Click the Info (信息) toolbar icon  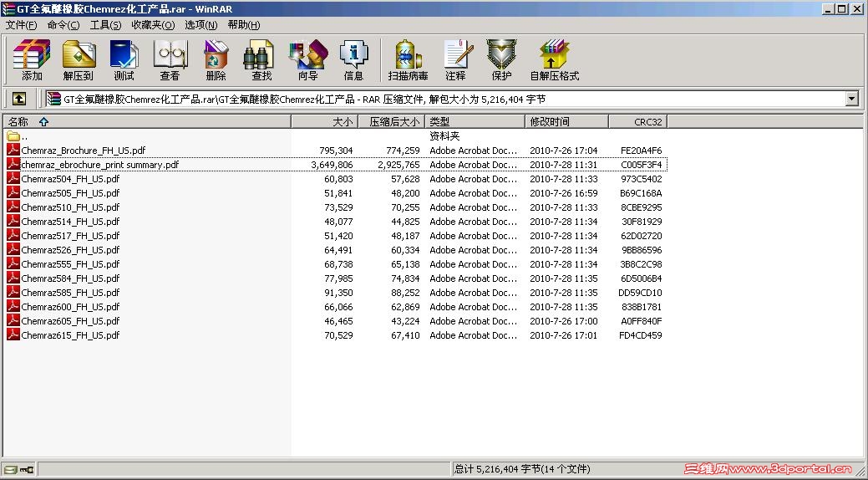pyautogui.click(x=353, y=60)
